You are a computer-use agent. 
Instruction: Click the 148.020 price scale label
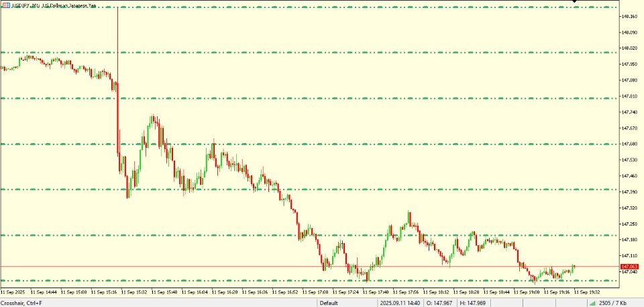[630, 48]
